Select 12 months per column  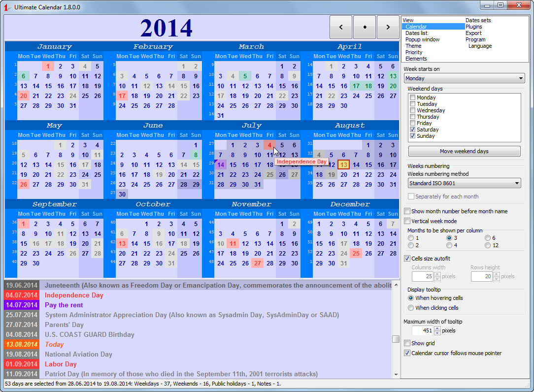tap(488, 245)
